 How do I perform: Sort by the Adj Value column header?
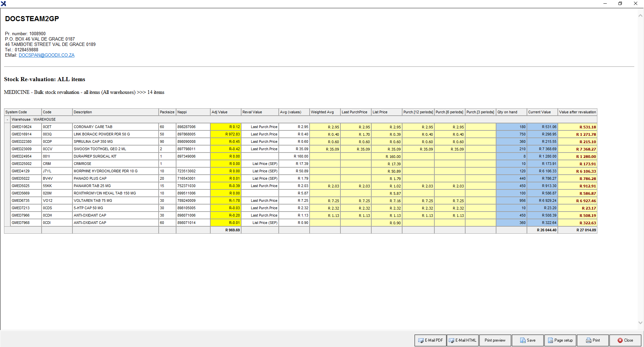(225, 112)
